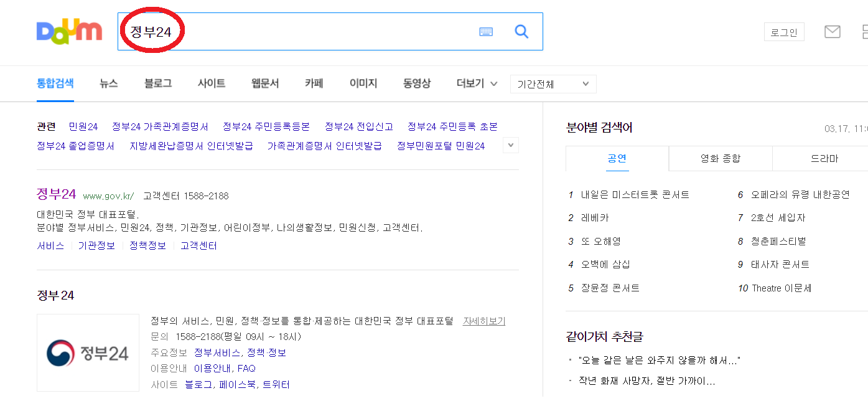This screenshot has width=868, height=411.
Task: Switch to the 블로그 tab
Action: point(158,83)
